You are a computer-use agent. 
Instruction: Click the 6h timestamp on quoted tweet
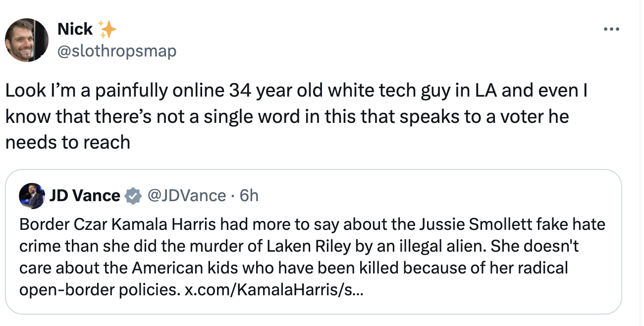pyautogui.click(x=249, y=196)
